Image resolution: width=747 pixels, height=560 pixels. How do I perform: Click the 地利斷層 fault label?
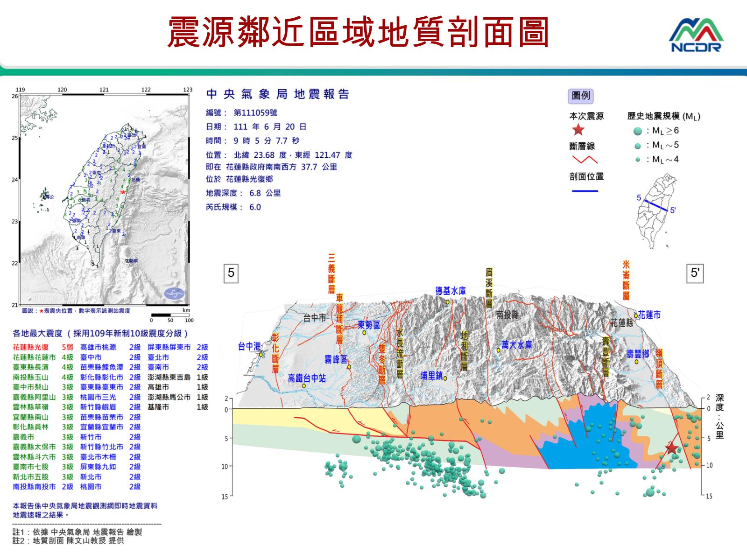pyautogui.click(x=464, y=351)
